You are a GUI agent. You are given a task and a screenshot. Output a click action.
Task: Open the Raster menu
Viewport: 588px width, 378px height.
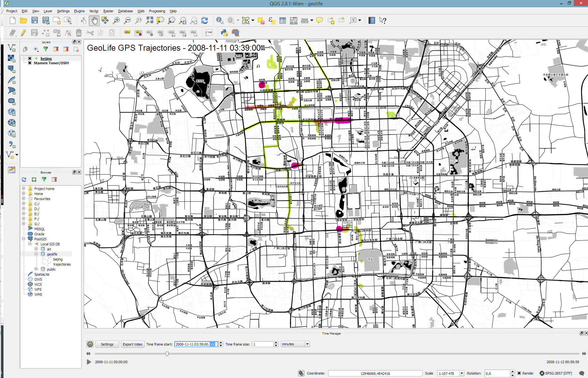tap(108, 11)
